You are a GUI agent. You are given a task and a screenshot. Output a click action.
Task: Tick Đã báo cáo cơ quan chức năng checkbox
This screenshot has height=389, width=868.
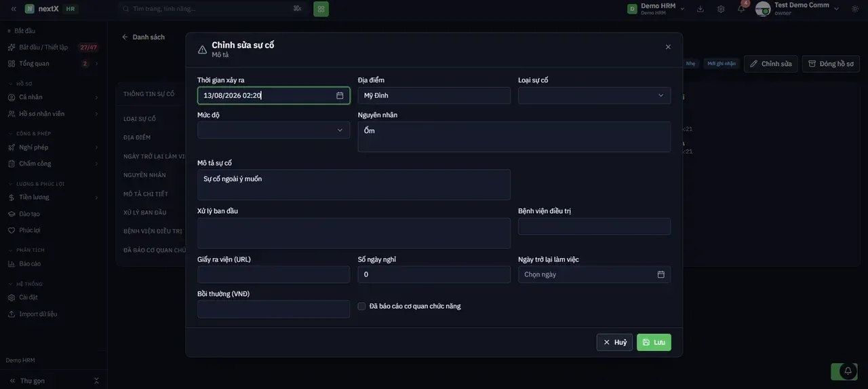click(x=361, y=306)
